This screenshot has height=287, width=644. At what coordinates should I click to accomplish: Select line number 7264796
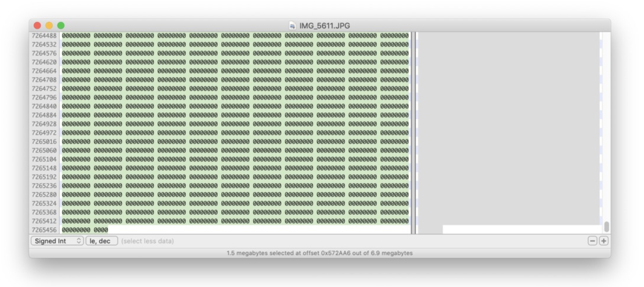coord(44,97)
